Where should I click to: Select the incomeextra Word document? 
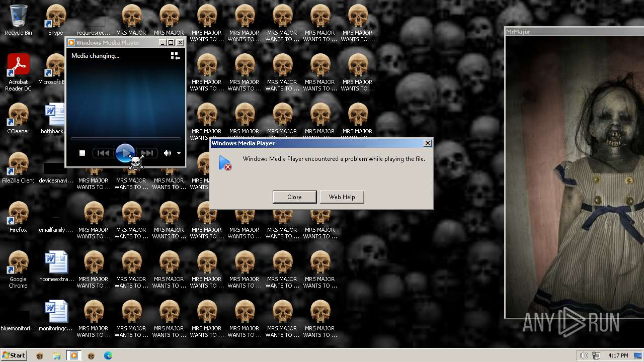point(56,266)
